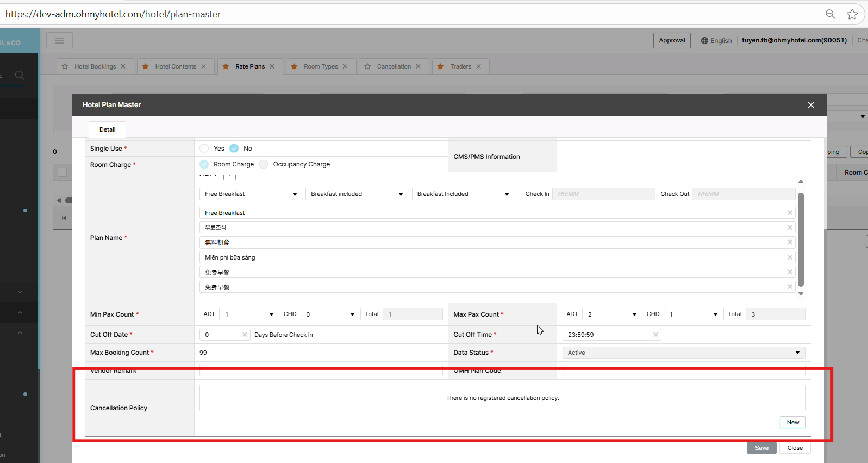The height and width of the screenshot is (463, 868).
Task: Select the Occupancy Charge option
Action: 264,164
